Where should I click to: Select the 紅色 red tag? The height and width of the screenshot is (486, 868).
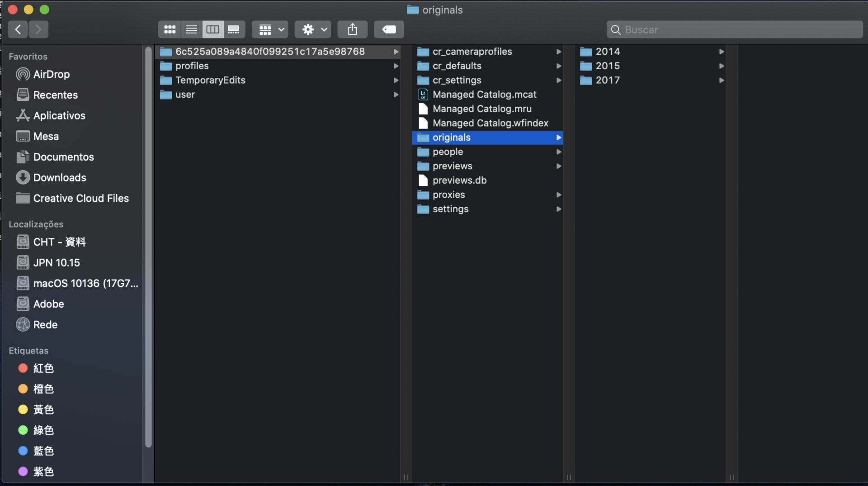[x=43, y=368]
